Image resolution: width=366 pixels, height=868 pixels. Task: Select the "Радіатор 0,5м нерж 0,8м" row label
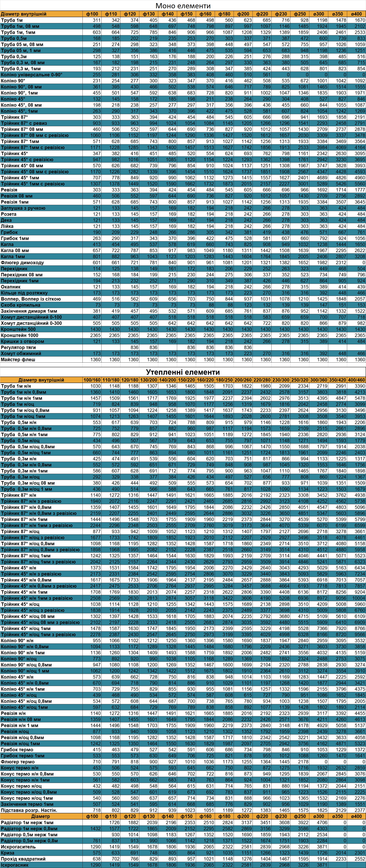coord(29,841)
